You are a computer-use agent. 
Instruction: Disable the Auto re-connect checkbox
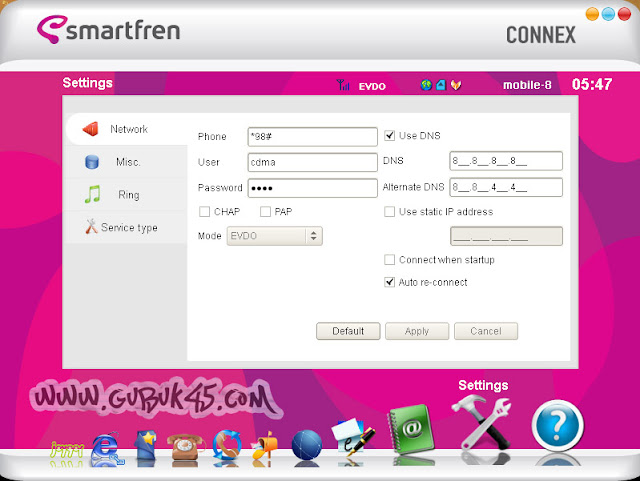click(x=389, y=282)
